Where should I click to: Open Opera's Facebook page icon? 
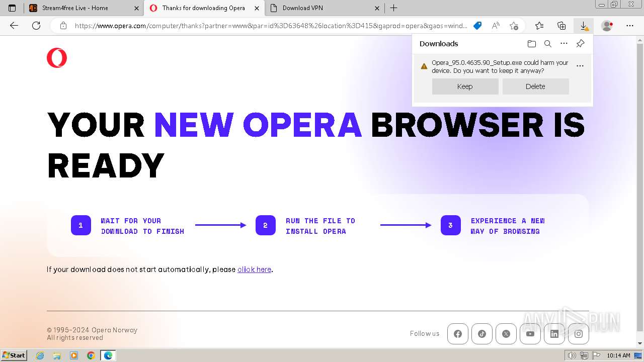[458, 334]
